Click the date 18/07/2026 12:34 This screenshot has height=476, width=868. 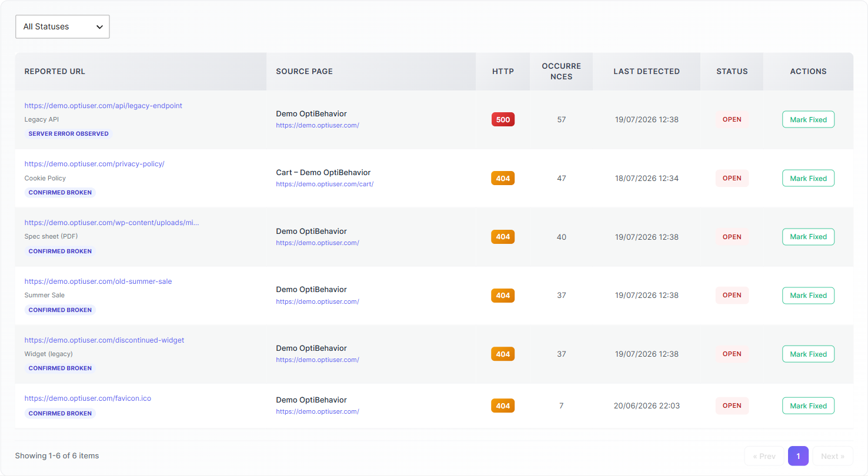pyautogui.click(x=646, y=178)
